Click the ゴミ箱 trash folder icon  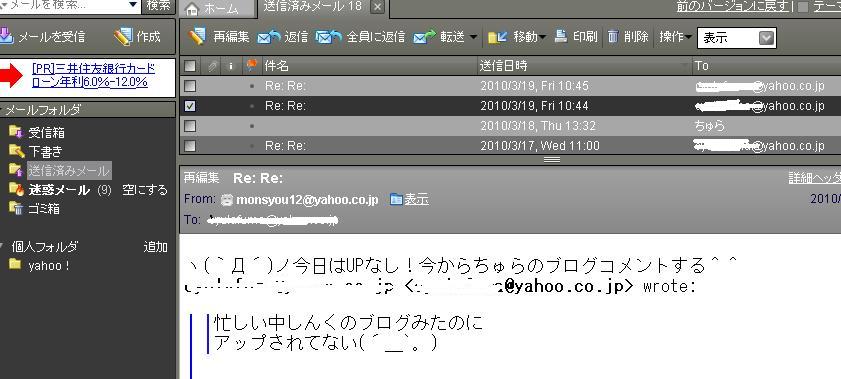coord(16,209)
